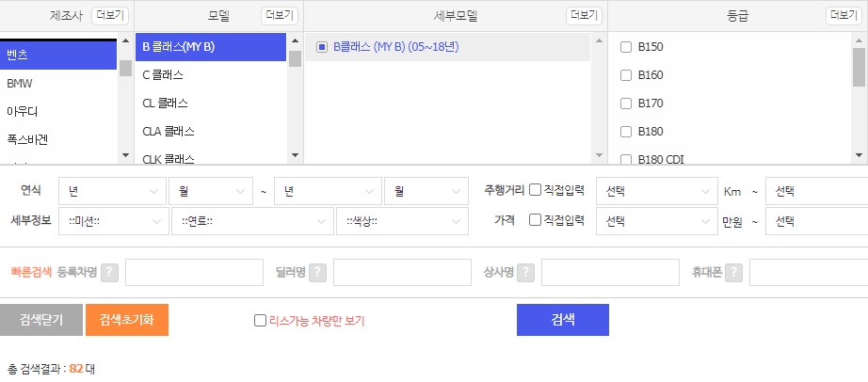The height and width of the screenshot is (382, 868).
Task: Select CL 클래스 model
Action: coord(211,103)
